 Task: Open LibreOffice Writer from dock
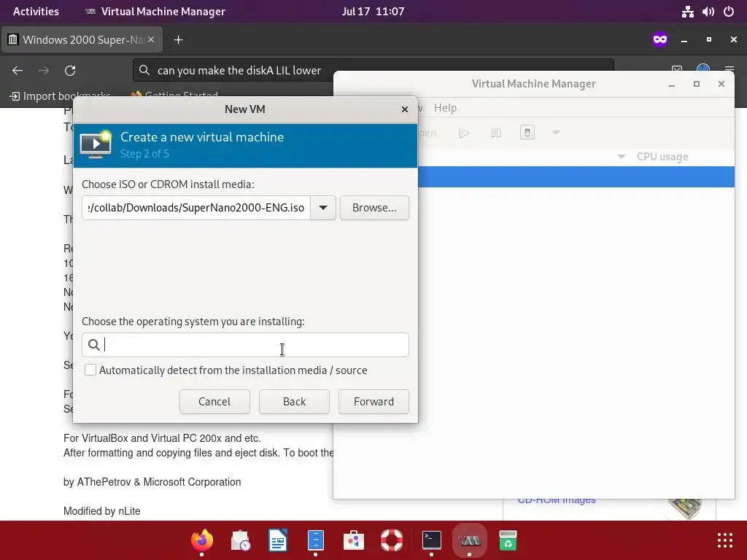click(x=278, y=540)
